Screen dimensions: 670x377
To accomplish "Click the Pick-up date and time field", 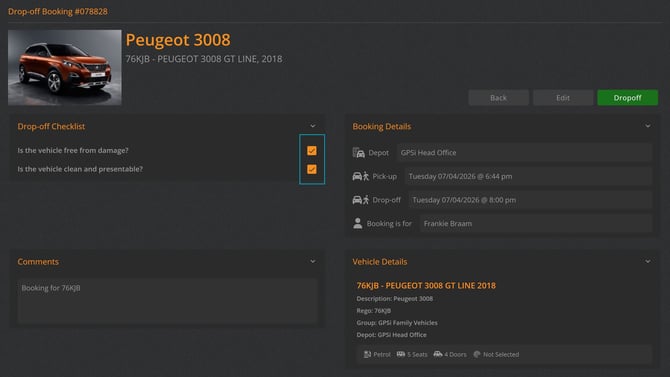I will pos(528,176).
